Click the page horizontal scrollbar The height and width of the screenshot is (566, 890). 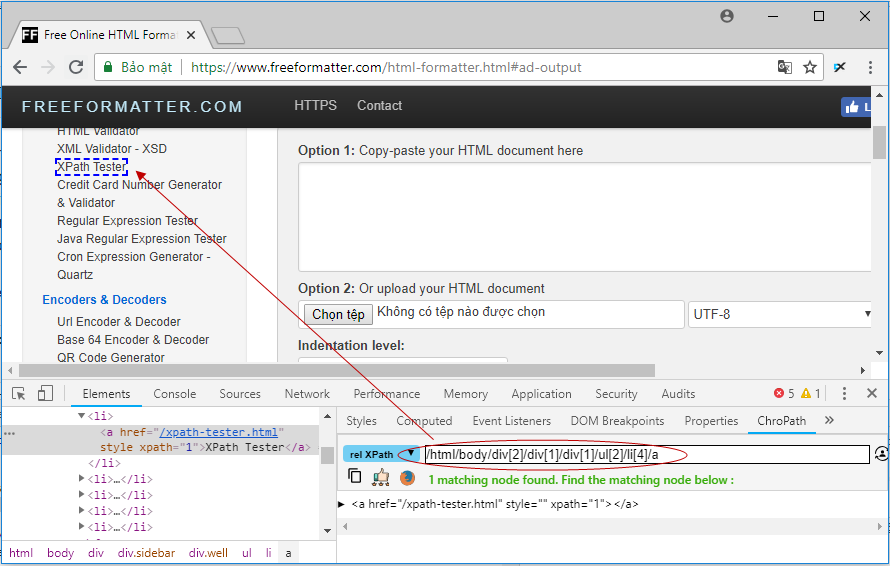click(337, 371)
